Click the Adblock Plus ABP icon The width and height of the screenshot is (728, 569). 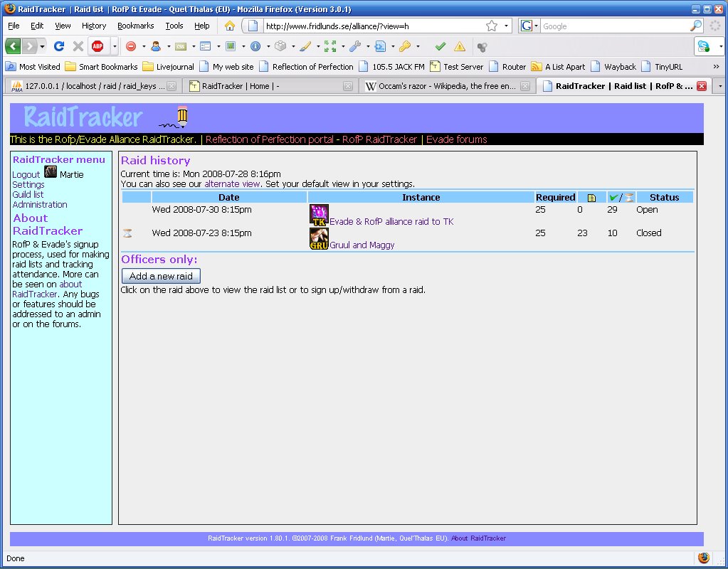click(x=97, y=46)
